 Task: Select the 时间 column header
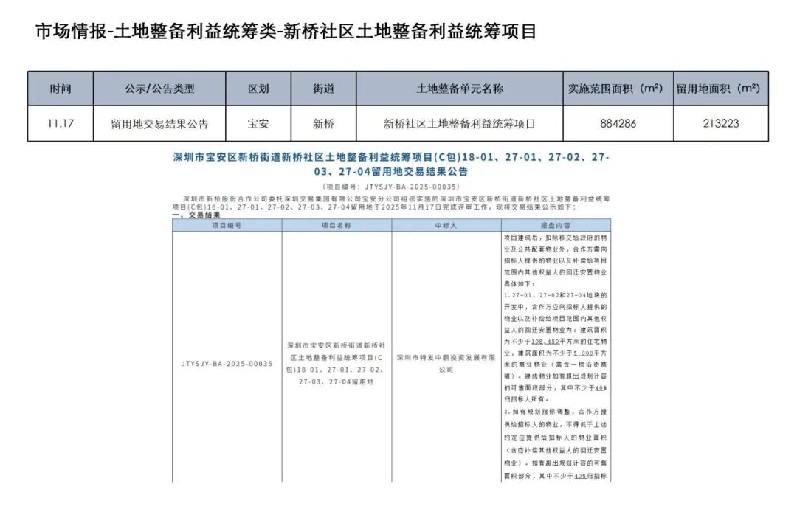pos(61,89)
